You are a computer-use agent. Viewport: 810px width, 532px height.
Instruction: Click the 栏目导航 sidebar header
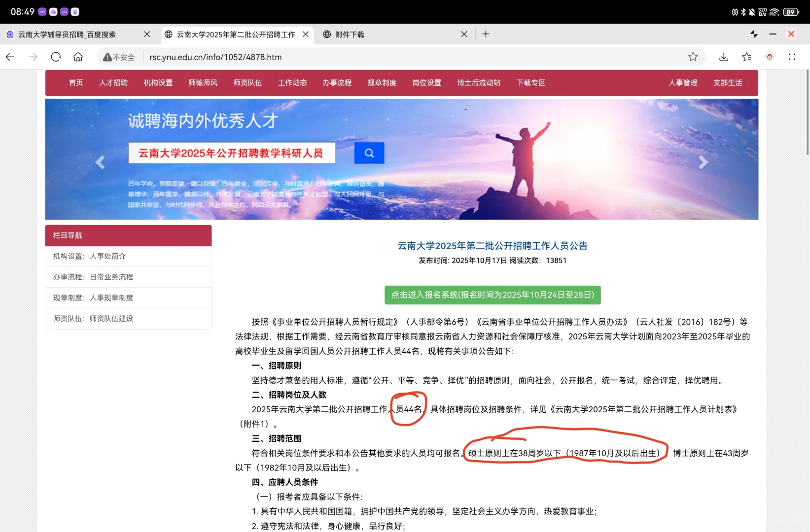pyautogui.click(x=128, y=235)
